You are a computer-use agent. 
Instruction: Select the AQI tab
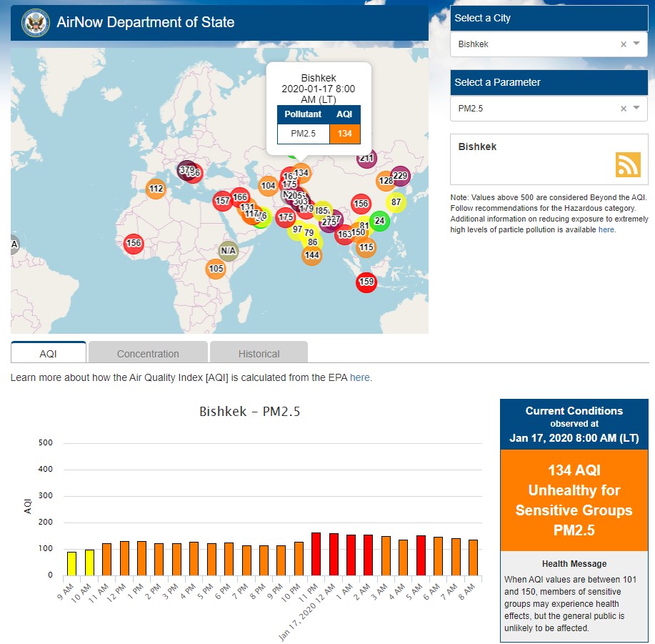pyautogui.click(x=49, y=353)
